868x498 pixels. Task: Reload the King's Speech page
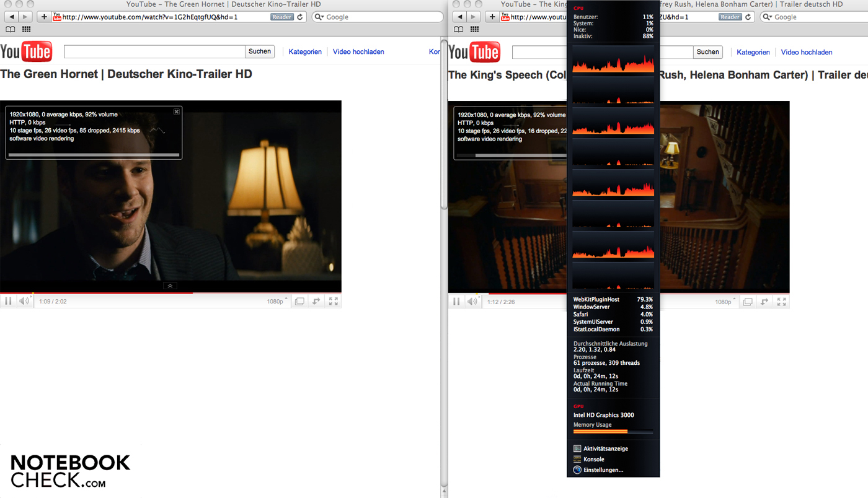click(x=748, y=17)
